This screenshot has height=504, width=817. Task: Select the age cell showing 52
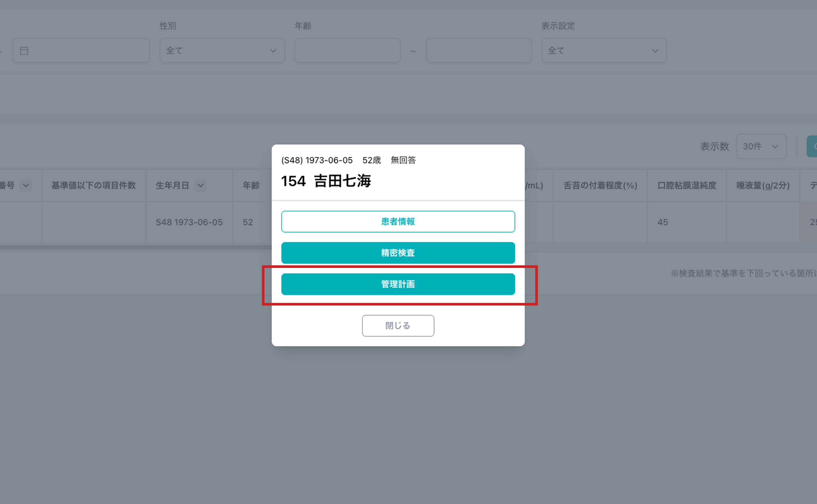[x=248, y=222]
